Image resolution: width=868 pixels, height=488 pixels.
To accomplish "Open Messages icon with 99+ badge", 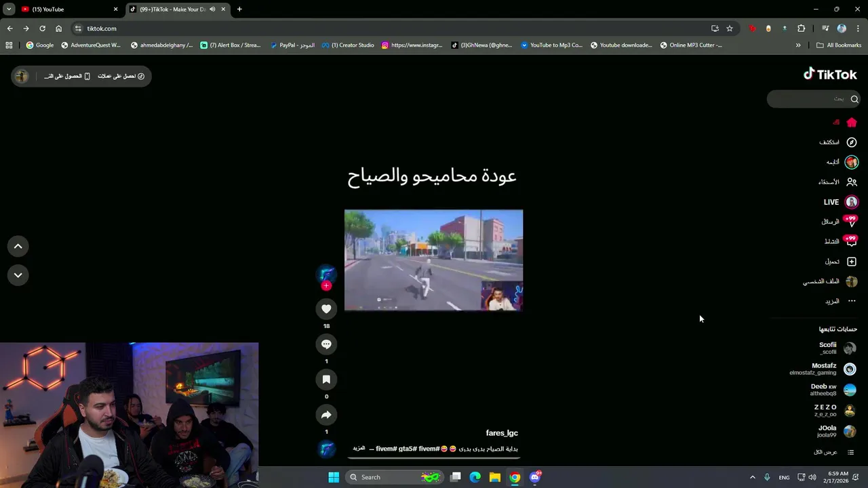I will (x=850, y=222).
